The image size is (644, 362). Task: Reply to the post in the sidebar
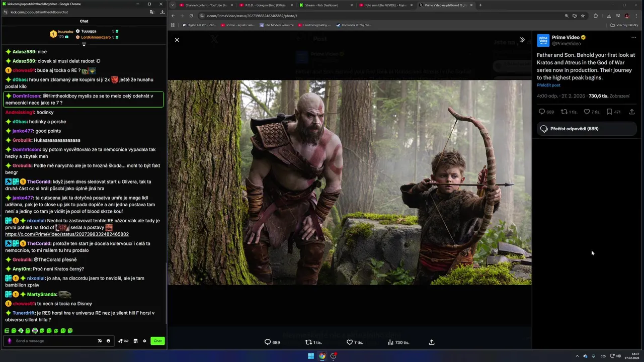click(546, 112)
